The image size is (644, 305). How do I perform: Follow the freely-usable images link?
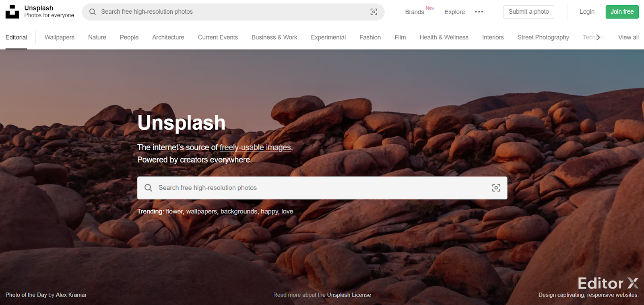[x=255, y=147]
